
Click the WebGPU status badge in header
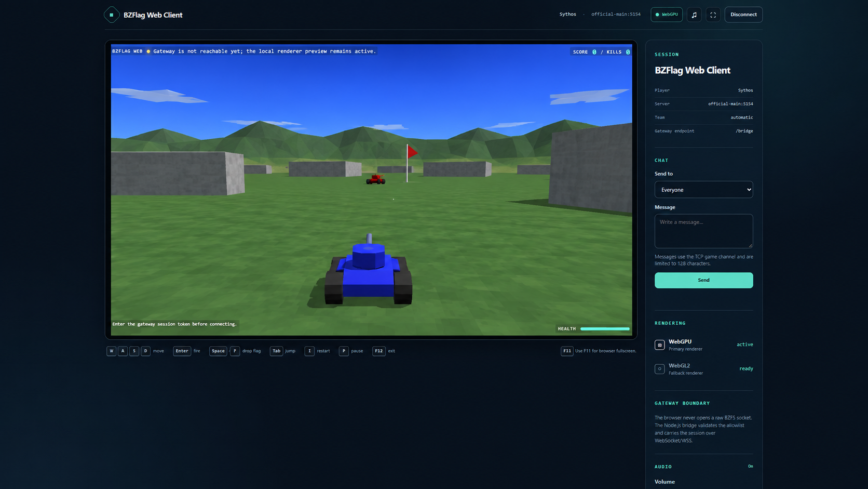pos(667,15)
